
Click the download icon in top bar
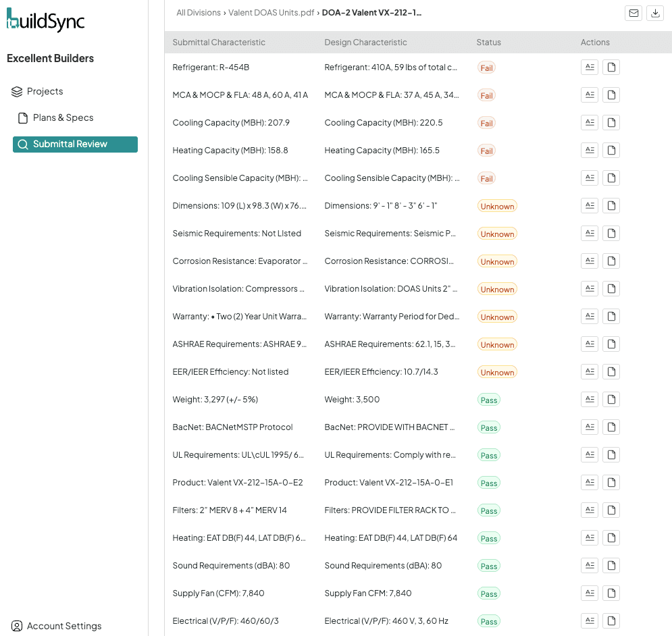[655, 14]
